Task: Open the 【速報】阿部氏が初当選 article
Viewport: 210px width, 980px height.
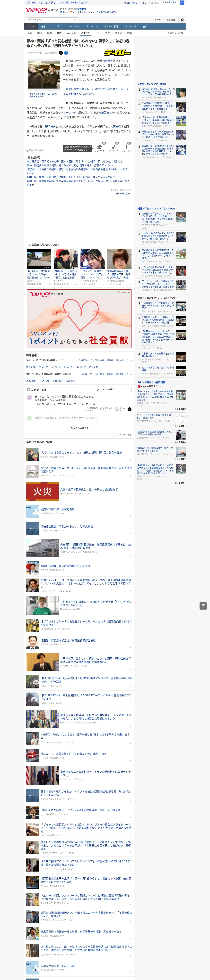Action: (x=68, y=640)
